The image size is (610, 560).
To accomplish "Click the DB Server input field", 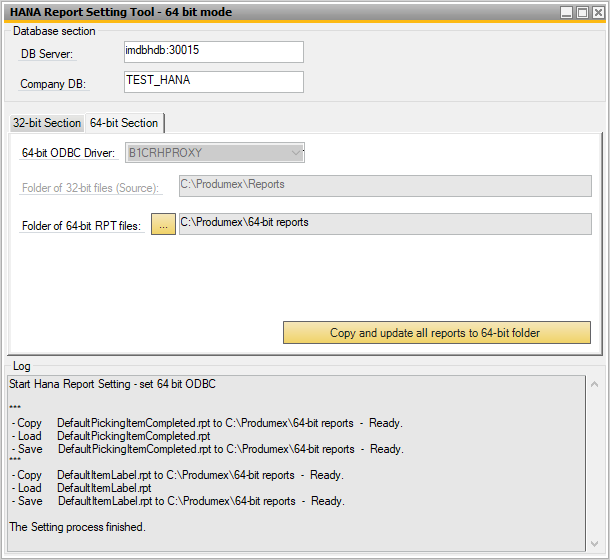I will pyautogui.click(x=213, y=51).
